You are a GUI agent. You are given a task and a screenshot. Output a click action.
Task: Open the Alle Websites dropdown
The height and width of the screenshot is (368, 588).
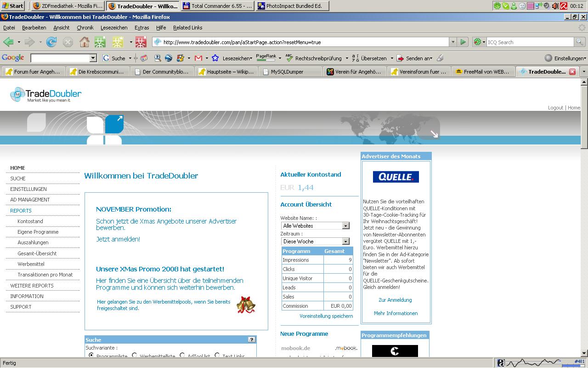pos(345,226)
